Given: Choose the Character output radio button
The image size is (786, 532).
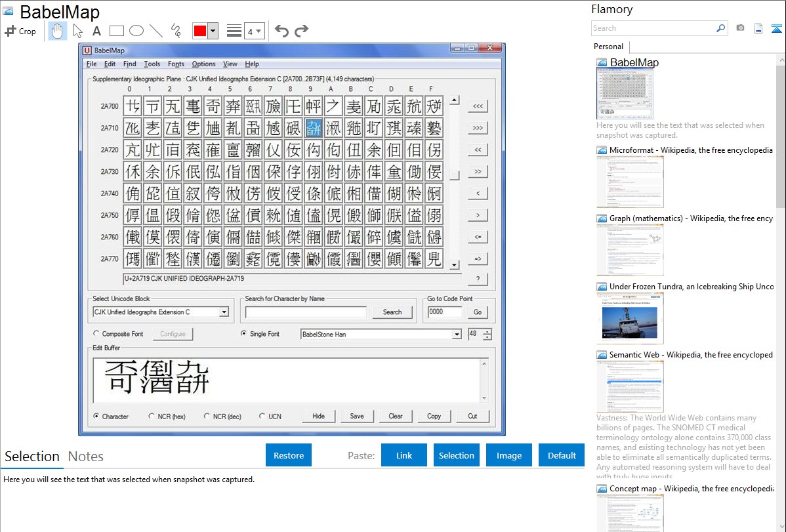Looking at the screenshot, I should [x=96, y=416].
